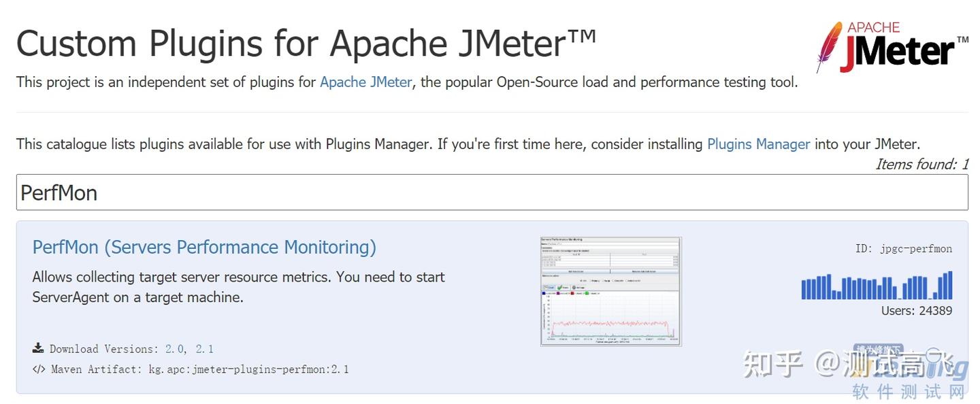Screen dimensions: 980x404
Task: Click the blue user statistics bar chart
Action: click(877, 286)
